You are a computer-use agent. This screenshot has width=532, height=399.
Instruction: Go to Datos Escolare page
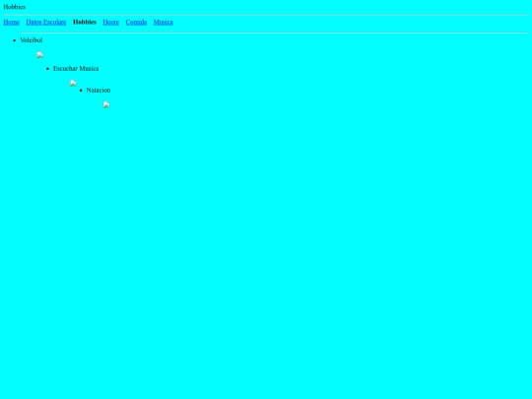click(x=46, y=22)
